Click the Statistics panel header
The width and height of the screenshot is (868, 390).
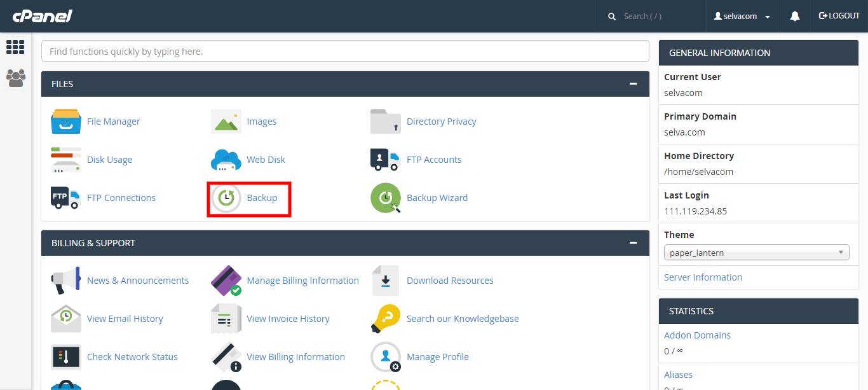759,311
